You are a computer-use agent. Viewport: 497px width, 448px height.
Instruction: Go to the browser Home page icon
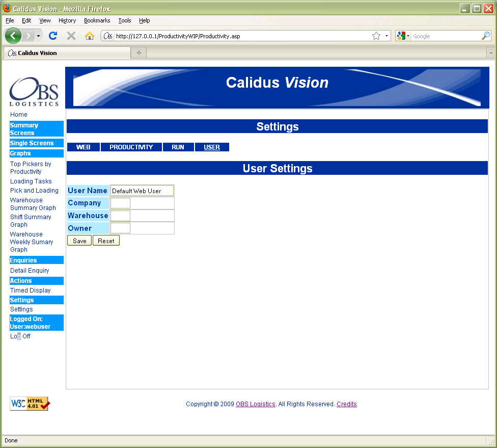[90, 36]
